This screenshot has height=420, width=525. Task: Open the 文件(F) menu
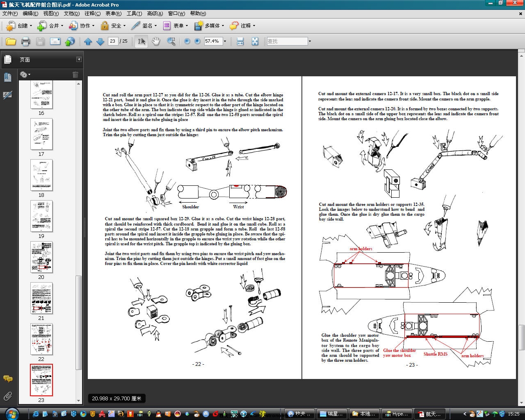pos(10,14)
